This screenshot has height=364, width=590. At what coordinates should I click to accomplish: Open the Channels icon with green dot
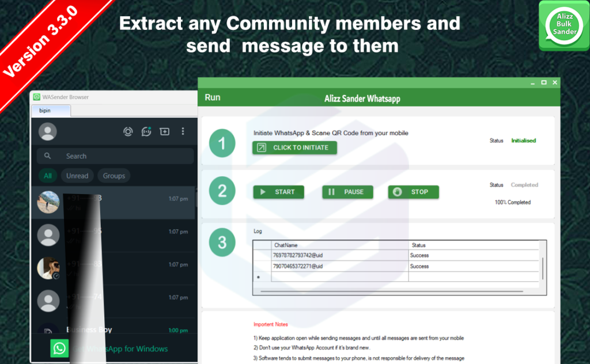(146, 131)
